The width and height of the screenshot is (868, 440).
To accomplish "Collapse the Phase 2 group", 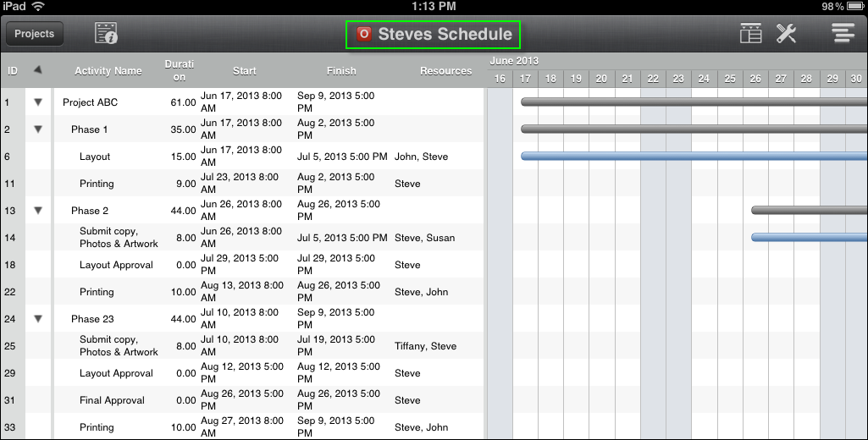I will (37, 211).
